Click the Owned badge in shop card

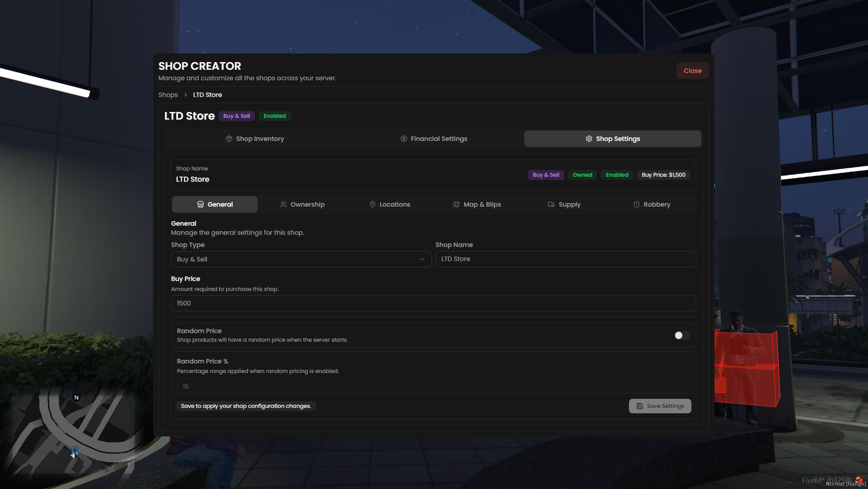[x=582, y=175]
